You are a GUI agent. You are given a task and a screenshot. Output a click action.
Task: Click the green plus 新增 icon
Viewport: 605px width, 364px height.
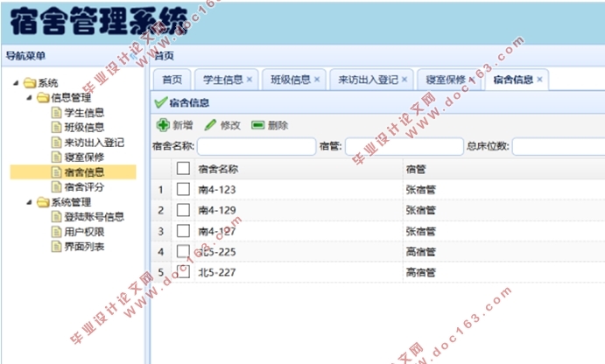tap(163, 125)
